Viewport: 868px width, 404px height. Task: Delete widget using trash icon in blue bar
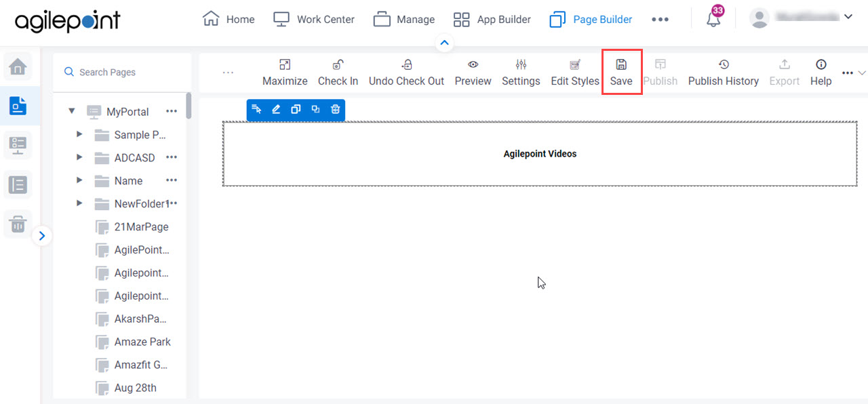click(x=335, y=109)
